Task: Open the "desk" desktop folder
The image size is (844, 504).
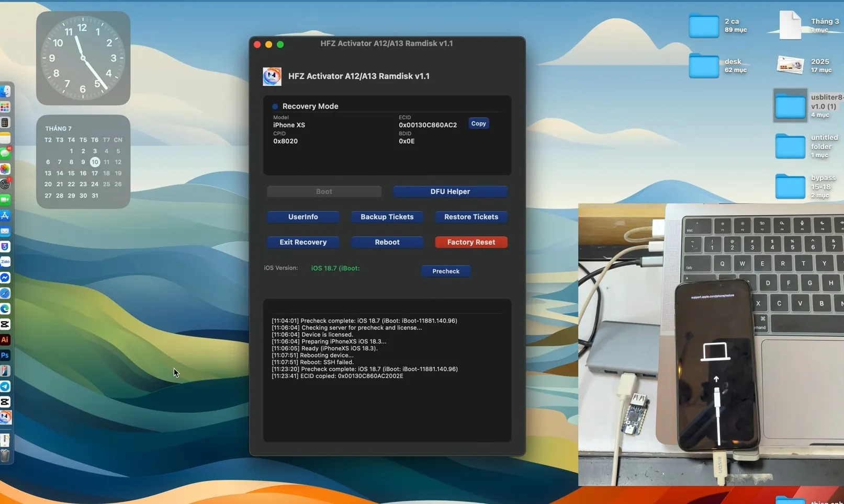Action: (703, 66)
